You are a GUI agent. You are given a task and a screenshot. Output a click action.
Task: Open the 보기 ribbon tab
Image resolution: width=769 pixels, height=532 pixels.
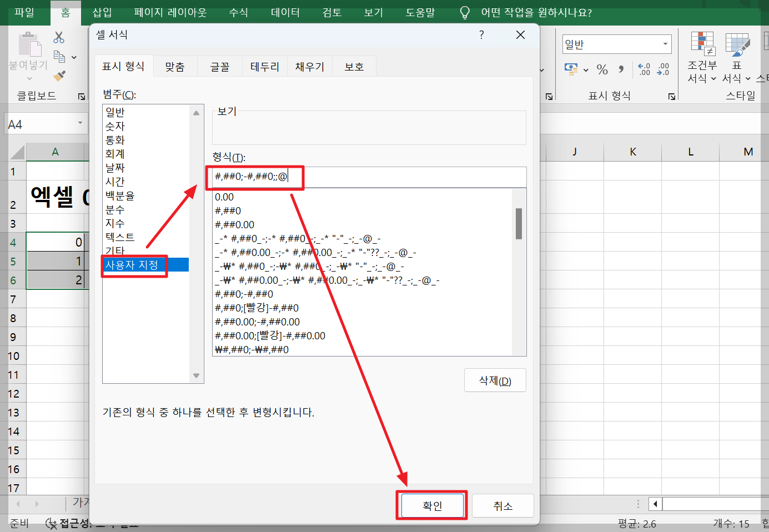pos(374,12)
